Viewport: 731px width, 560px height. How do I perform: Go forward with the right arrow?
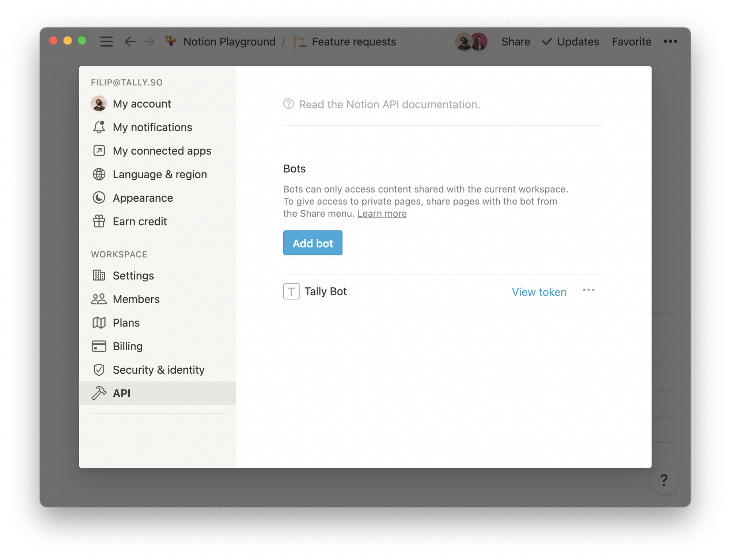click(149, 42)
